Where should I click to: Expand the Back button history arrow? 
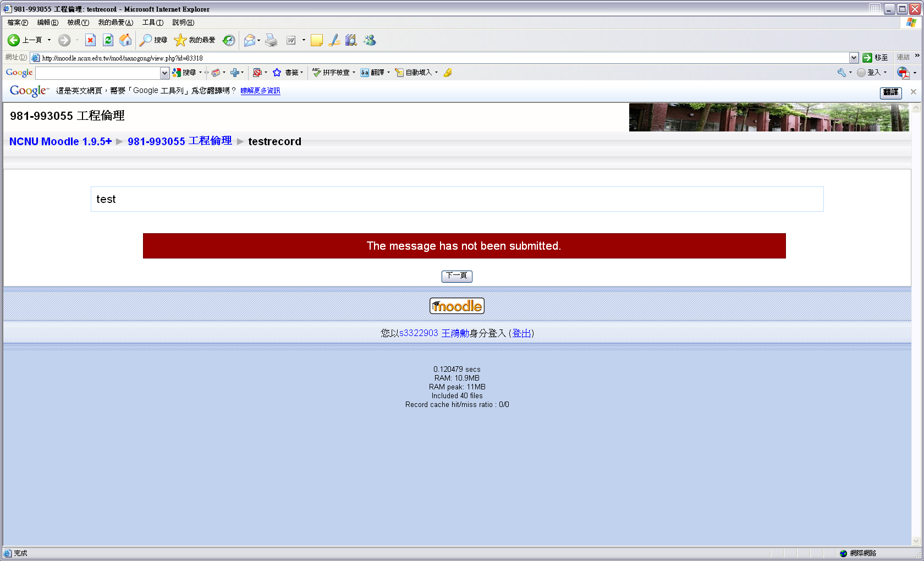[x=49, y=40]
